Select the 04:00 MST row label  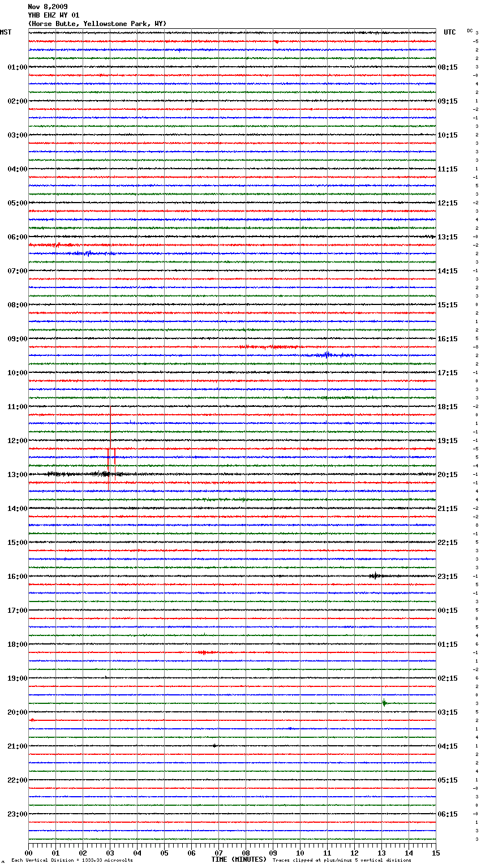[18, 169]
